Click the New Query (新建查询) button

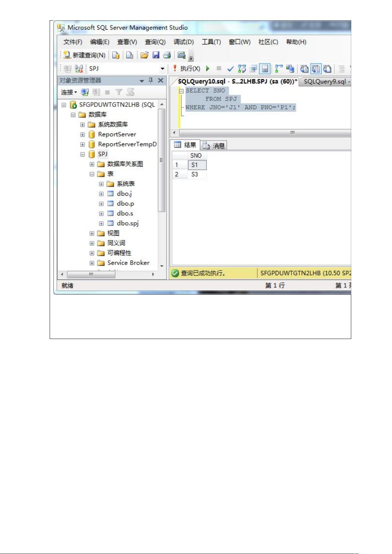coord(85,55)
